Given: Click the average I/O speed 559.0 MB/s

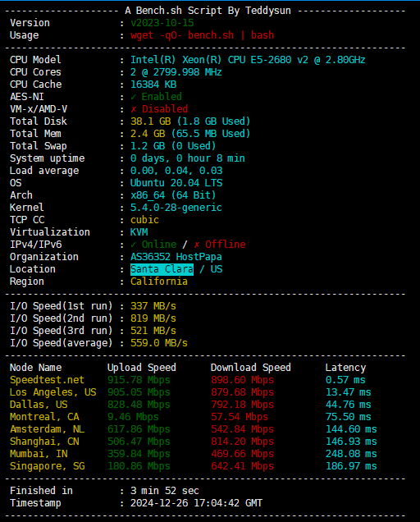Looking at the screenshot, I should [x=159, y=343].
